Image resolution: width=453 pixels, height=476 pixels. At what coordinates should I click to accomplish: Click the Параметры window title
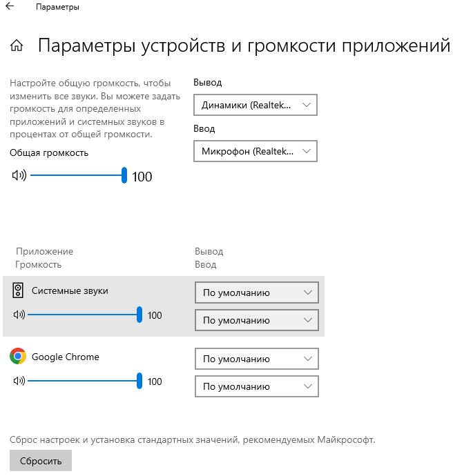click(x=57, y=8)
